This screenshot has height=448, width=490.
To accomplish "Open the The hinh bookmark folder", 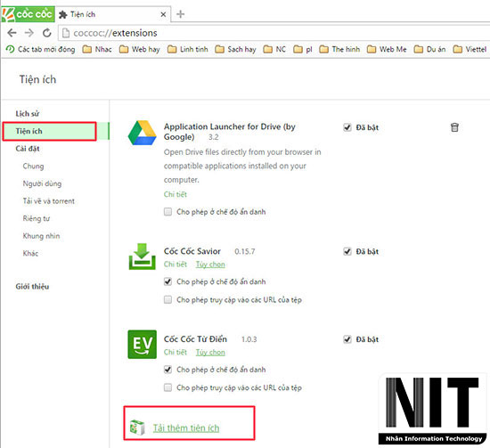I will [x=339, y=49].
